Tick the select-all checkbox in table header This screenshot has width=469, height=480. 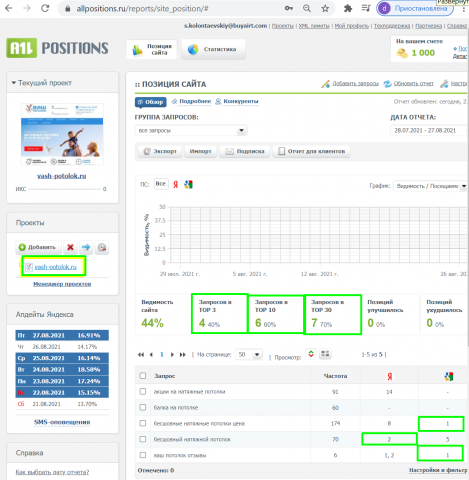click(143, 376)
